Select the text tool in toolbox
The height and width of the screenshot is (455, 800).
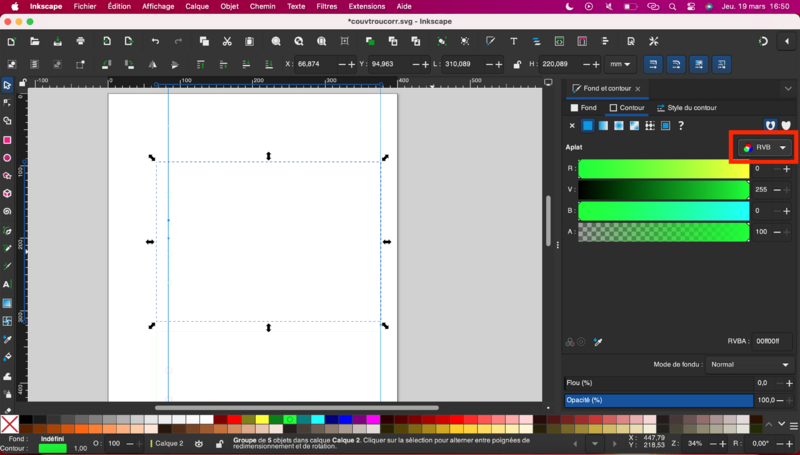7,285
